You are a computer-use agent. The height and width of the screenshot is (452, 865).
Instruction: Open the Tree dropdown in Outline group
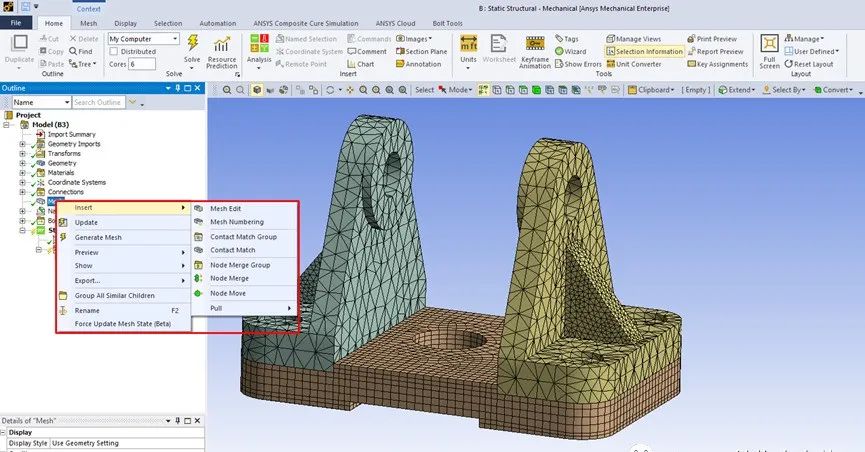83,64
